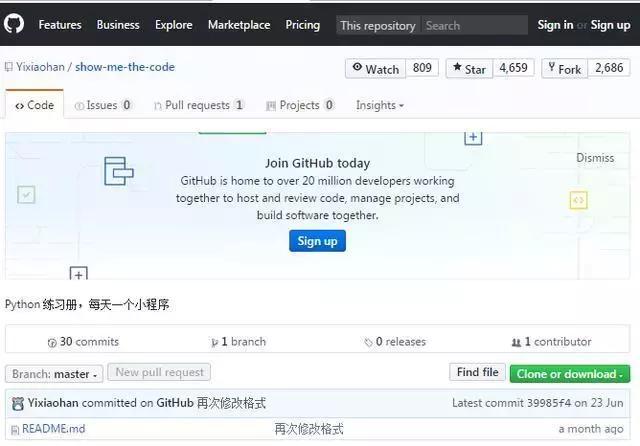This screenshot has height=446, width=640.
Task: Star the repository
Action: tap(469, 69)
